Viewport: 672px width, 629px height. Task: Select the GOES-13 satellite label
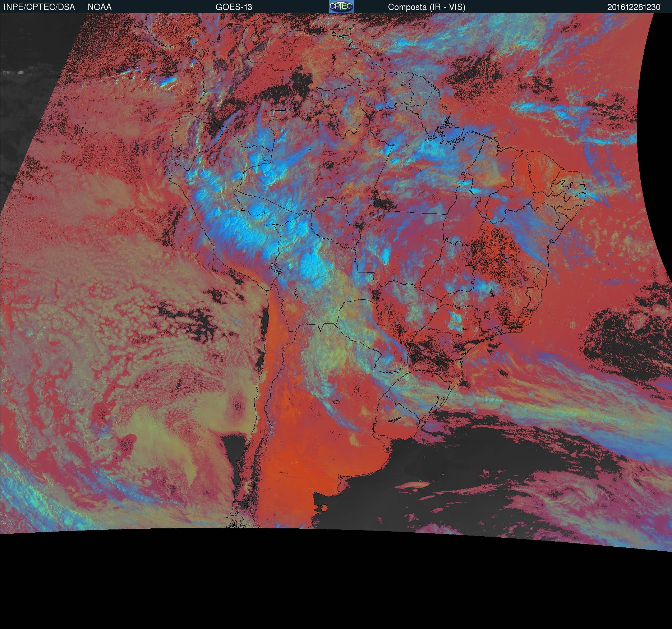(x=234, y=7)
